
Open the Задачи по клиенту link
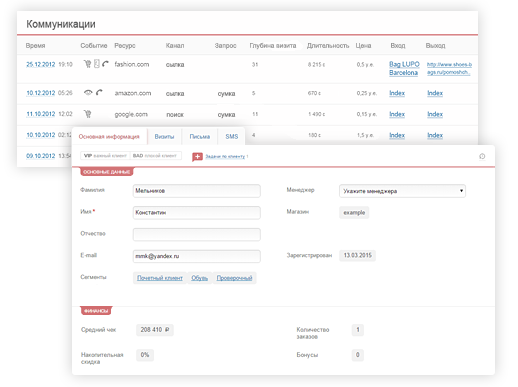click(x=225, y=156)
